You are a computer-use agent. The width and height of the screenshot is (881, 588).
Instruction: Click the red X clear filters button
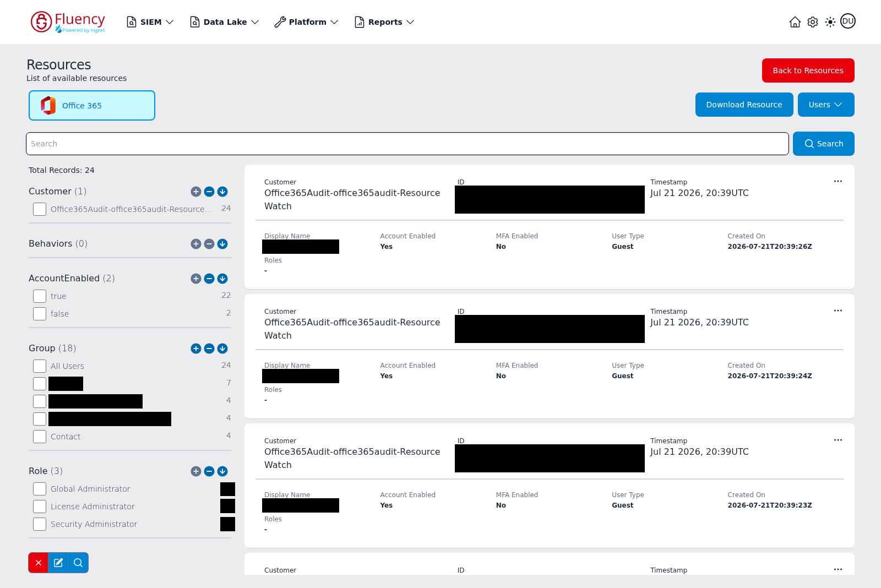point(39,563)
